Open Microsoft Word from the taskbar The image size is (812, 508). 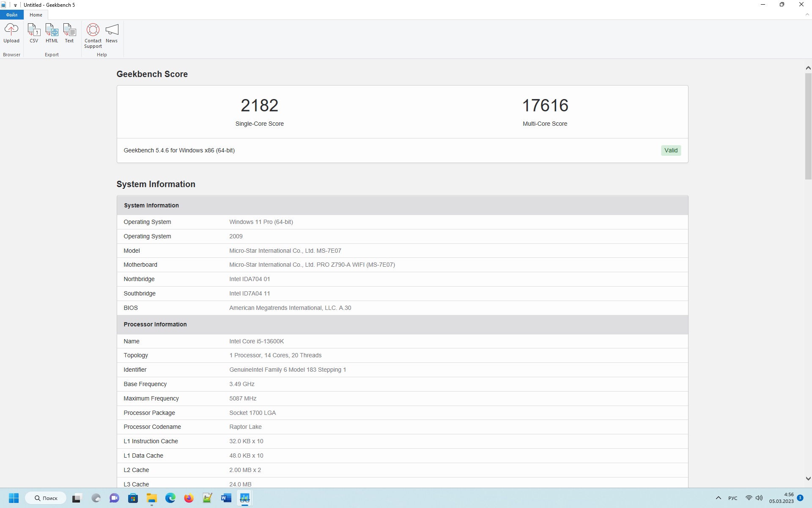226,498
